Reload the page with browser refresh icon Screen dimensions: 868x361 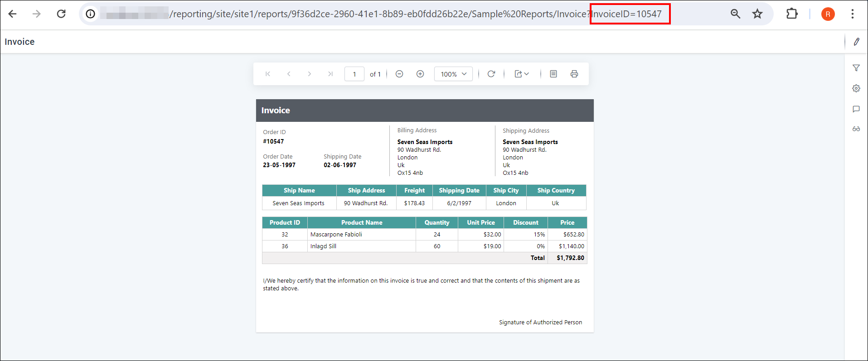61,14
